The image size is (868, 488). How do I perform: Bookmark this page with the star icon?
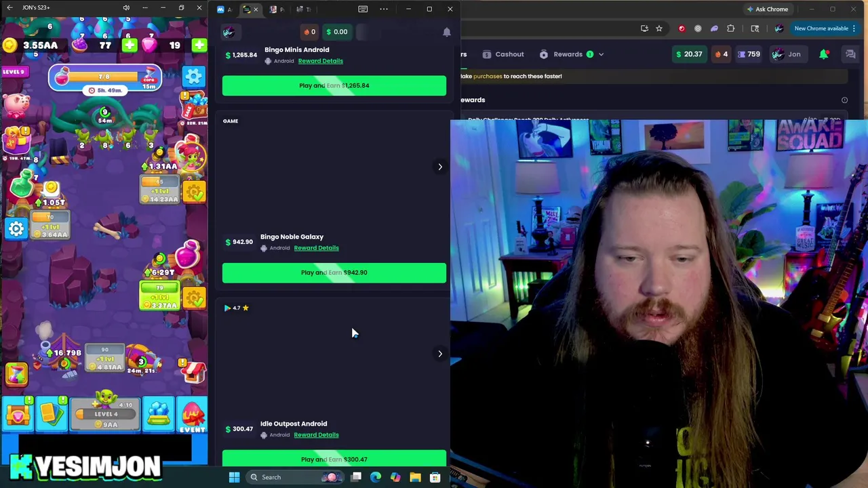pos(659,28)
